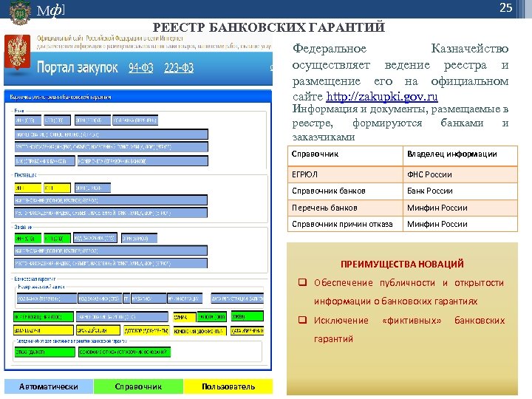Click the Наименование закупки (ООС) field

coord(122,316)
